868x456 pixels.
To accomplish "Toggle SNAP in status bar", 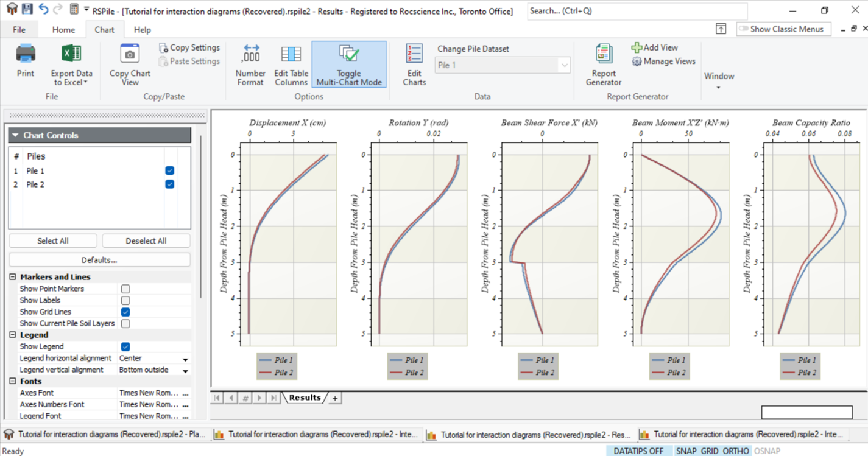I will [686, 451].
